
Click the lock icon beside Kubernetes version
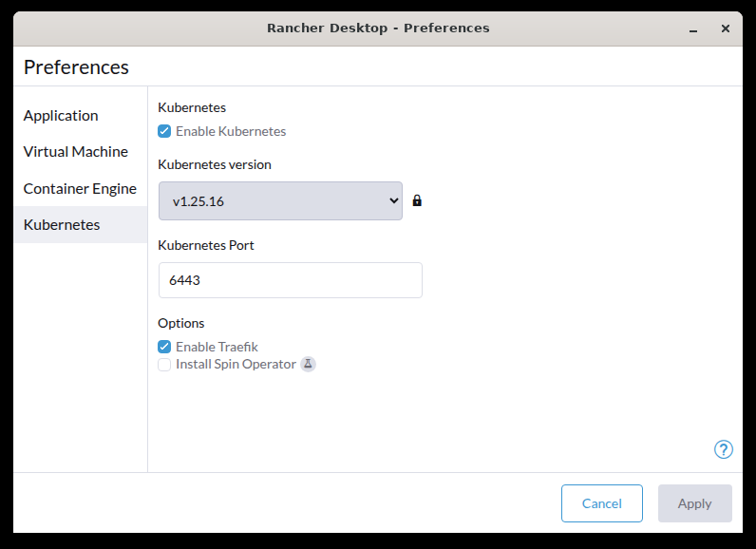pyautogui.click(x=417, y=201)
